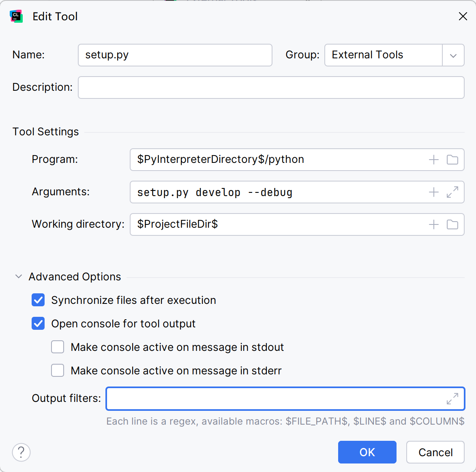Image resolution: width=476 pixels, height=472 pixels.
Task: Expand the Output filters field
Action: 452,399
